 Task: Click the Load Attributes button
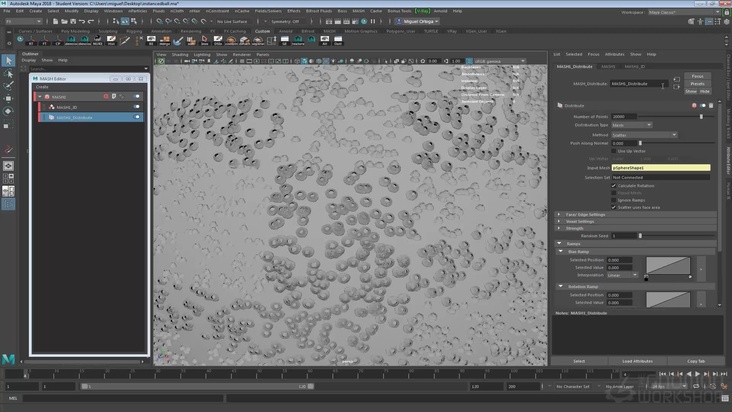pos(637,361)
